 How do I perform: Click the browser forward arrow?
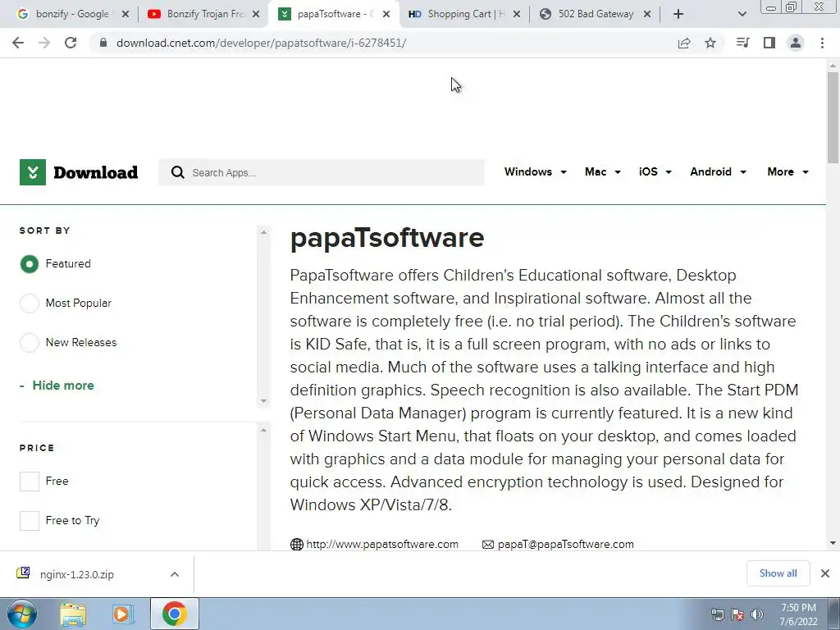[x=44, y=43]
